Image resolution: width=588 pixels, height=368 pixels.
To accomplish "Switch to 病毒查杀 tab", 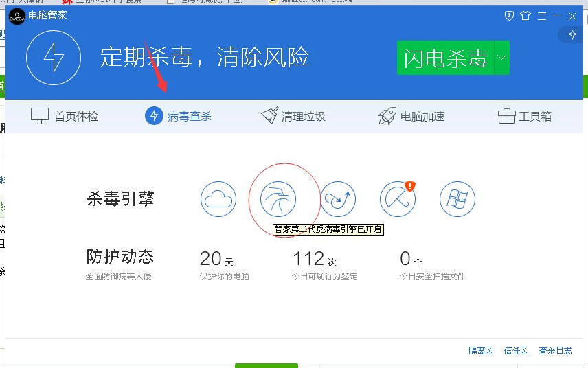I will point(178,116).
